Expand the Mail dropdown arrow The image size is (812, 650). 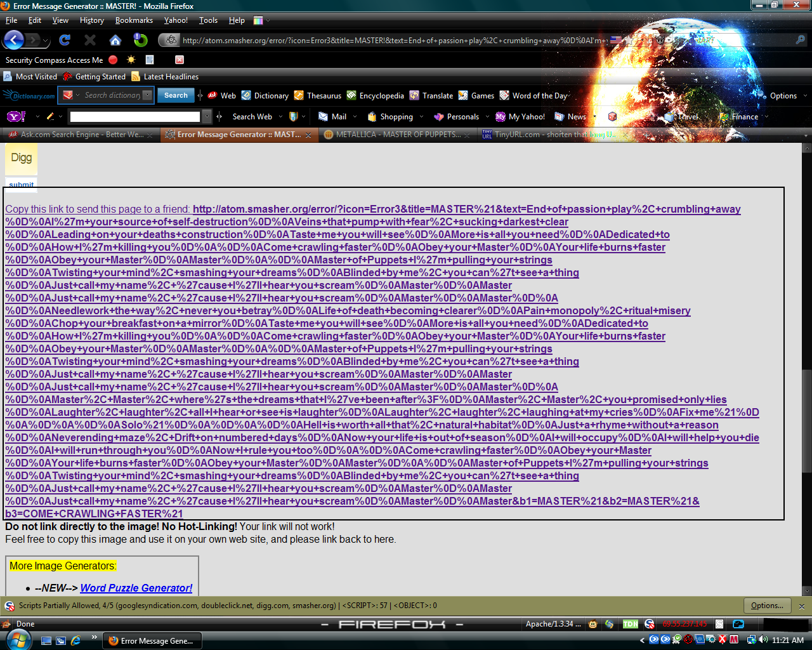pos(355,117)
